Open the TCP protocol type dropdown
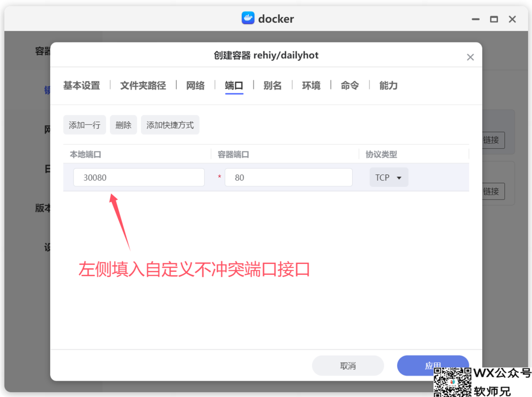The height and width of the screenshot is (397, 532). pyautogui.click(x=389, y=177)
